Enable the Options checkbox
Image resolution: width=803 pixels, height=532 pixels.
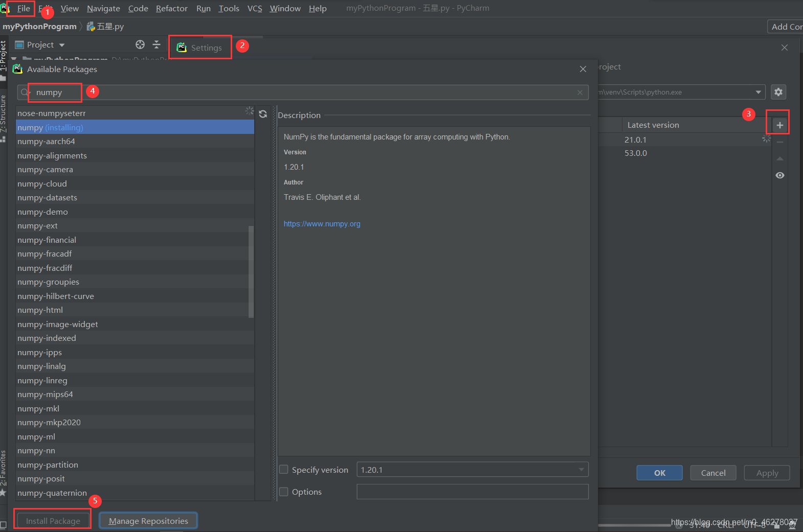tap(284, 492)
